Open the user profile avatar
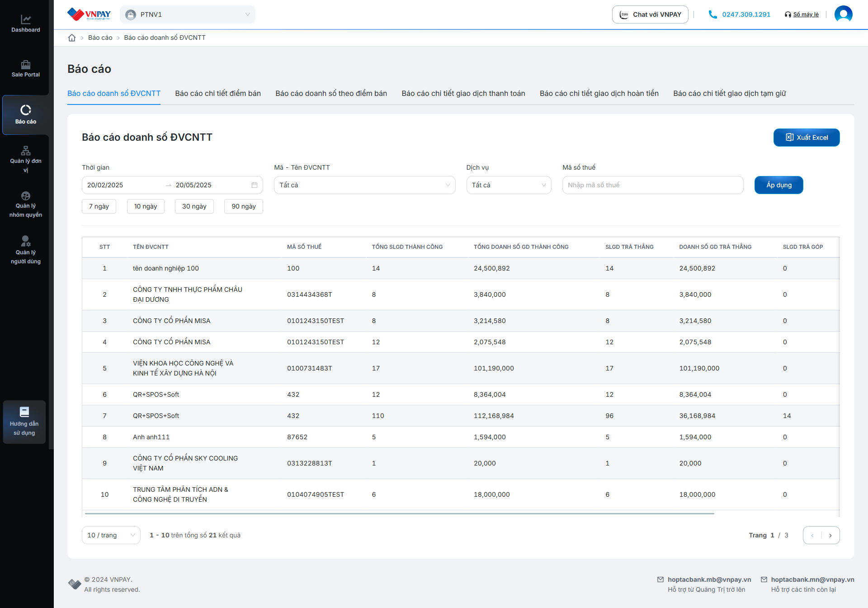868x608 pixels. click(x=843, y=14)
